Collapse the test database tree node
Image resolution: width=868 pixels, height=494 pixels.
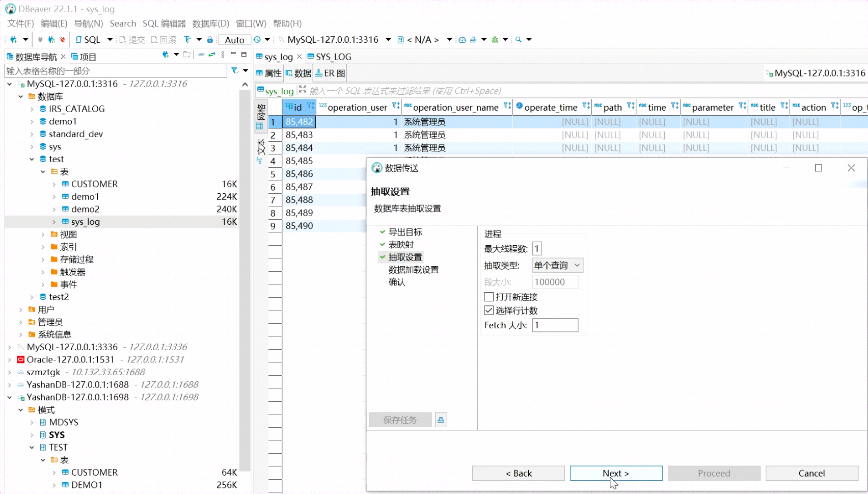click(x=32, y=159)
